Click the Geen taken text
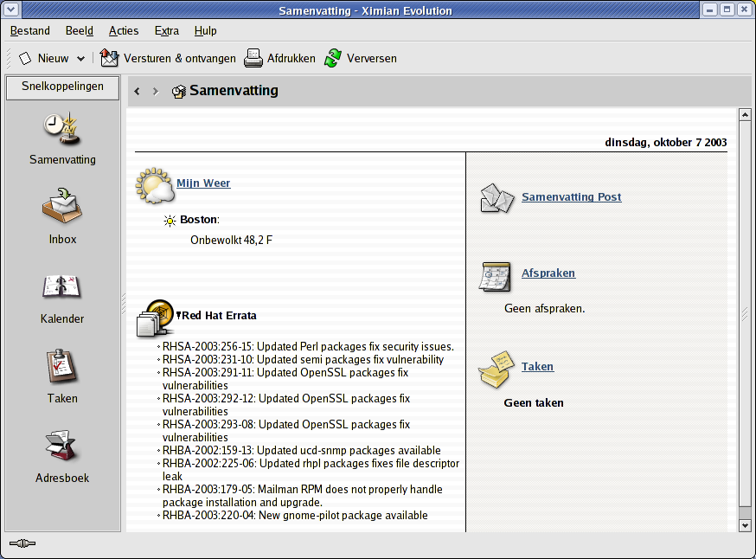756x559 pixels. click(x=534, y=403)
